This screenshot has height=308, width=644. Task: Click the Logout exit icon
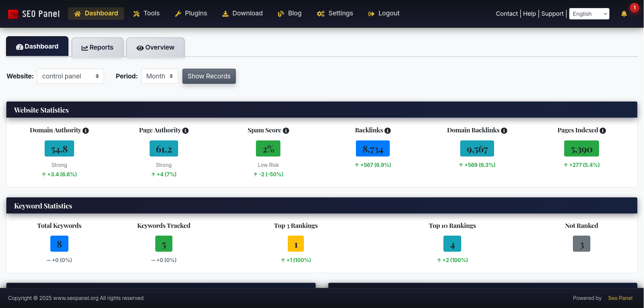click(x=371, y=13)
